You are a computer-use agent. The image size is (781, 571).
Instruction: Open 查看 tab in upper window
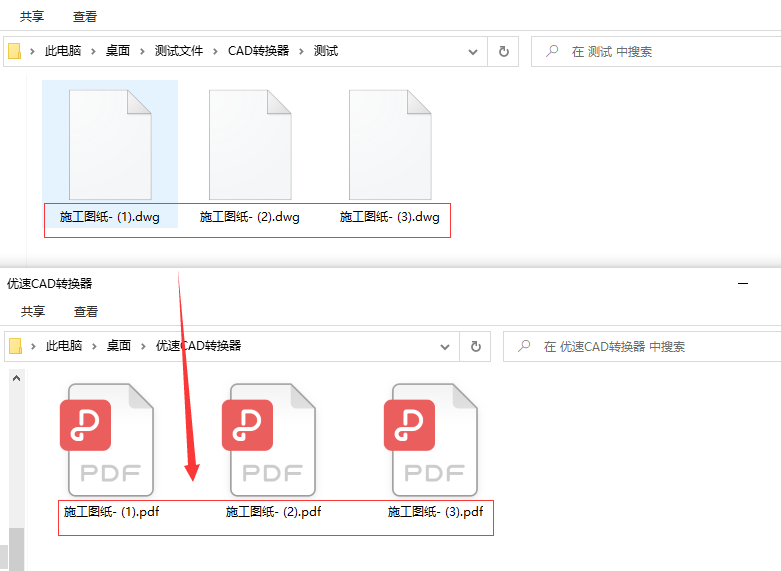coord(85,16)
